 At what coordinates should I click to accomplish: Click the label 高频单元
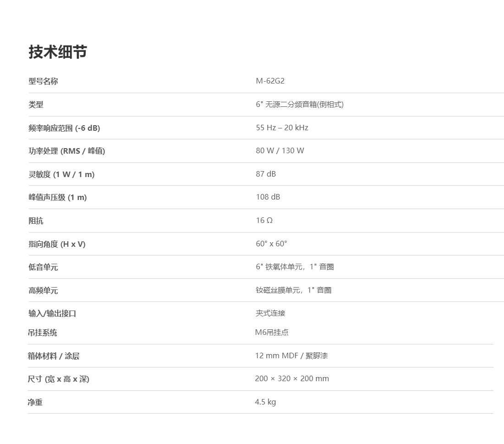point(43,290)
